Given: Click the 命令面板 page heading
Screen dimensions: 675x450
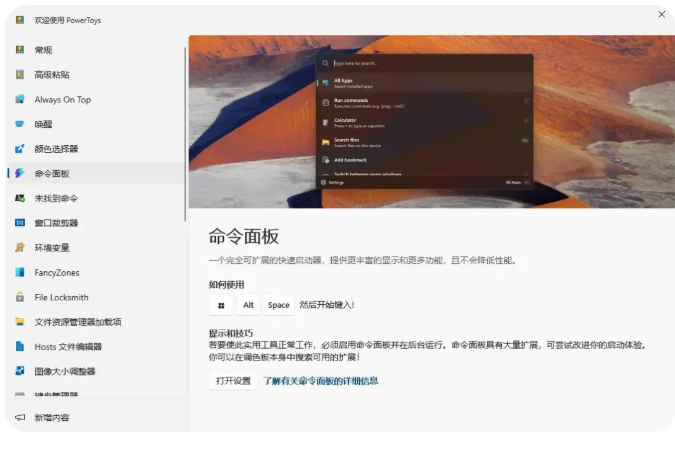Looking at the screenshot, I should pyautogui.click(x=244, y=236).
